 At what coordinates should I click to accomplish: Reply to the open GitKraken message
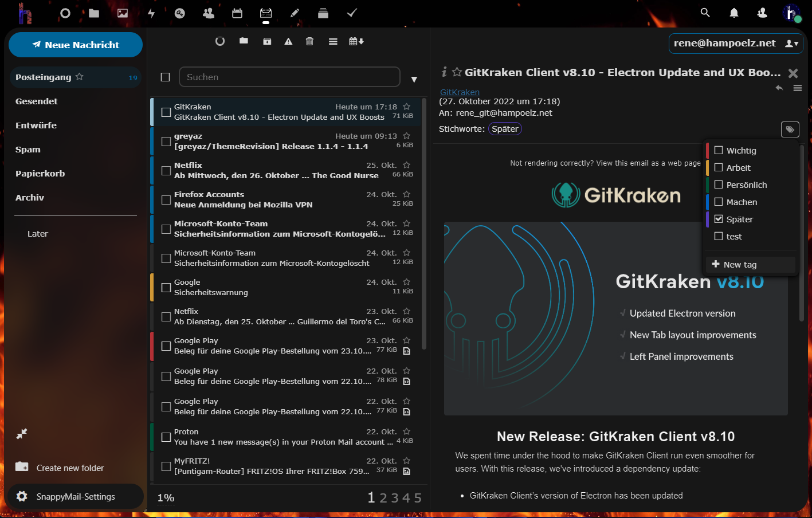779,88
